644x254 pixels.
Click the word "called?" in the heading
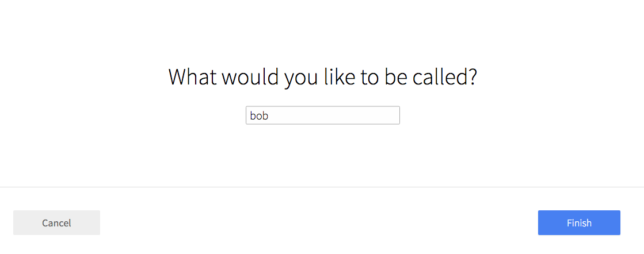[x=444, y=77]
